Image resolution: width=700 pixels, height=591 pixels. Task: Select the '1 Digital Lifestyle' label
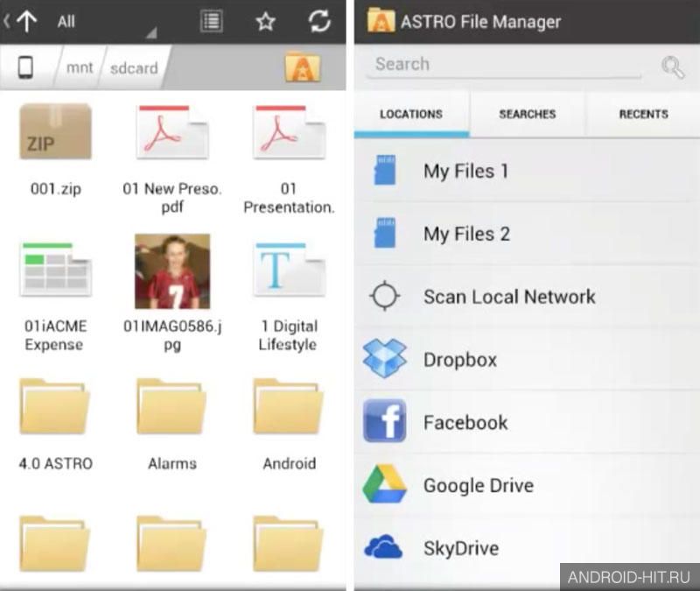[x=289, y=335]
